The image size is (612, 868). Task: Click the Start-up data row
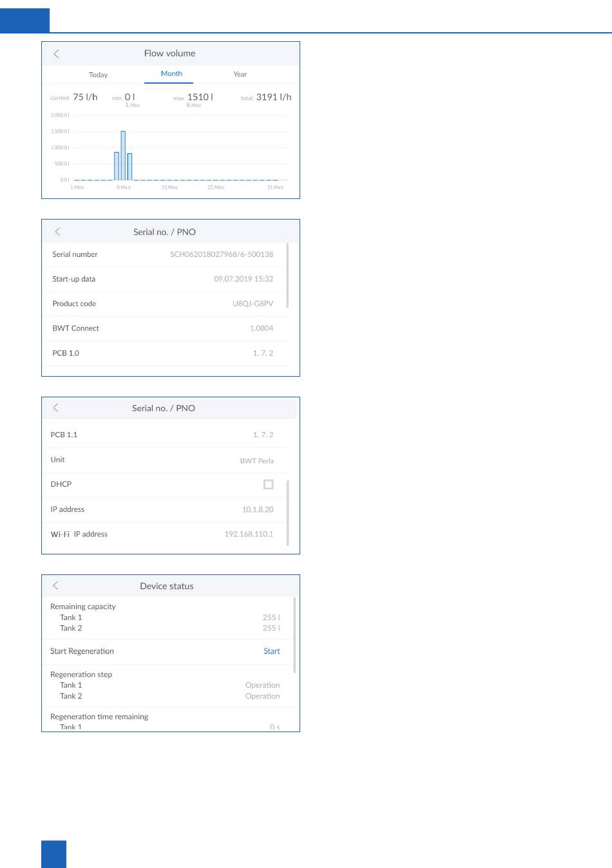click(x=163, y=279)
